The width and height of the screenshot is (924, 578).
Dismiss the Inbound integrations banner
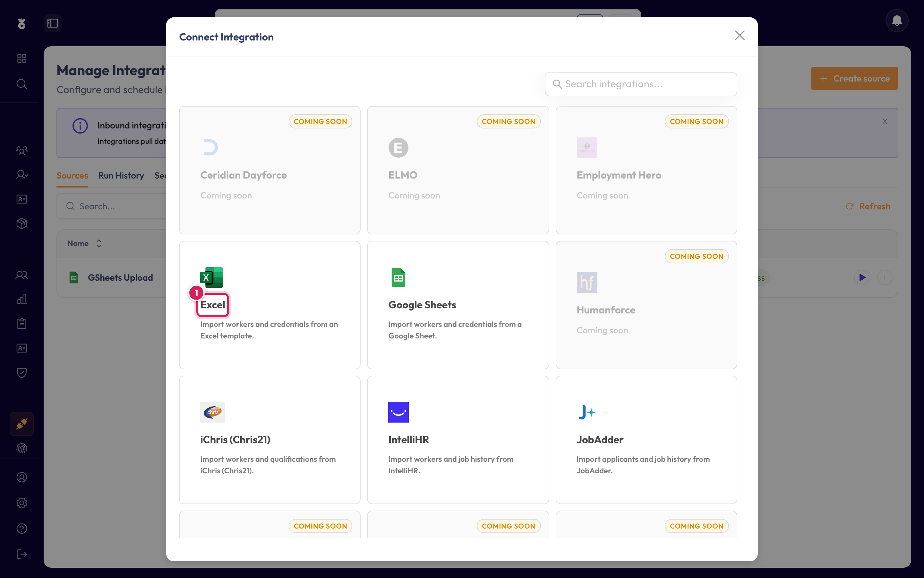[885, 122]
